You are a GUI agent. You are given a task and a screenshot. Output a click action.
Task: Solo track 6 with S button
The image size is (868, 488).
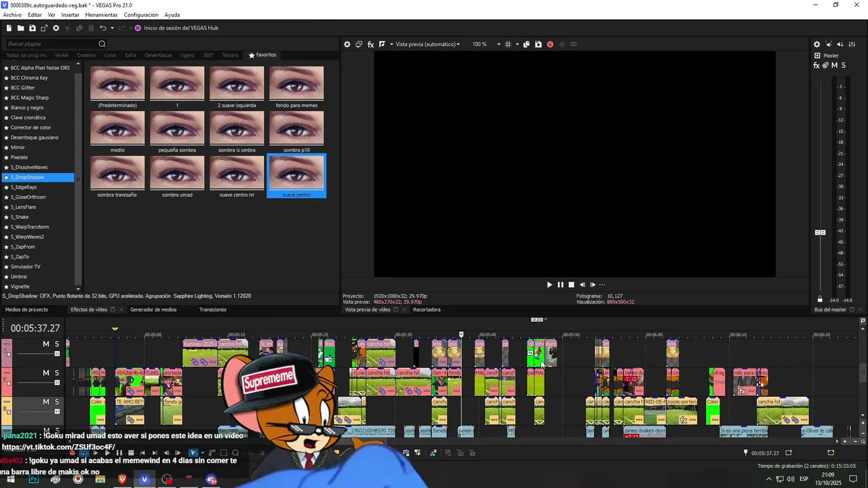57,344
